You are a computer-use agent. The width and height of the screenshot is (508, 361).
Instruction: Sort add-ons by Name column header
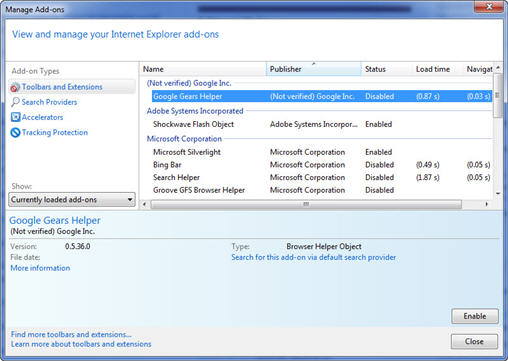pyautogui.click(x=203, y=69)
